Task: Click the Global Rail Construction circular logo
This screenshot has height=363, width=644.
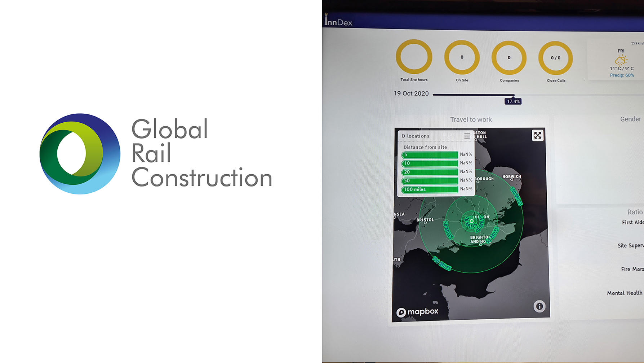Action: 80,154
